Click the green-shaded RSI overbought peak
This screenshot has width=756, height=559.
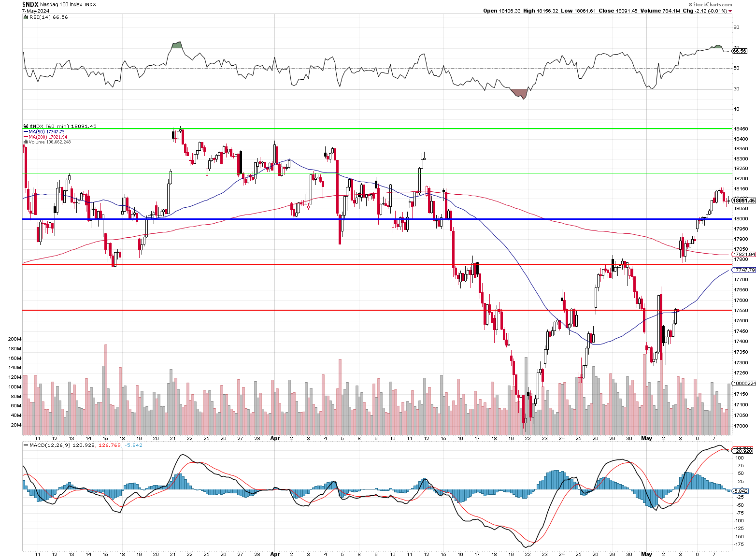pyautogui.click(x=177, y=45)
